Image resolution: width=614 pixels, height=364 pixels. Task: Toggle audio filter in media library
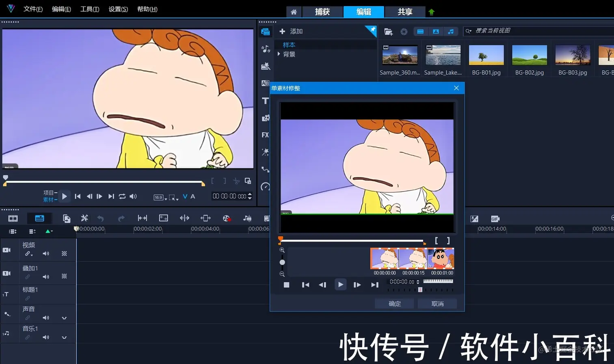pos(451,31)
